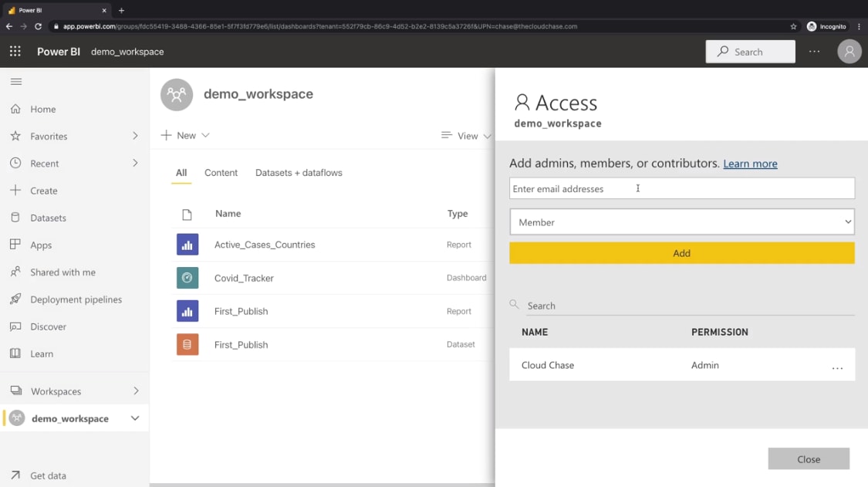Collapse the navigation pane hamburger icon

pos(16,82)
